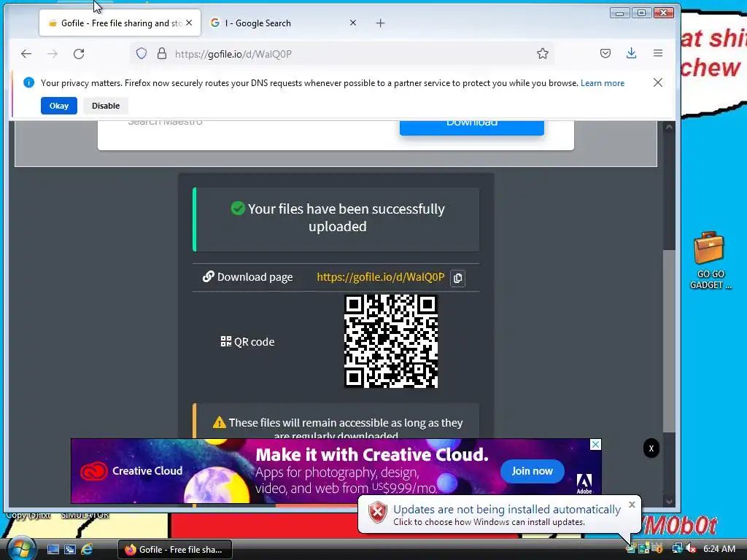The width and height of the screenshot is (747, 560).
Task: Select the GO GO GADGET desktop icon
Action: coord(709,260)
